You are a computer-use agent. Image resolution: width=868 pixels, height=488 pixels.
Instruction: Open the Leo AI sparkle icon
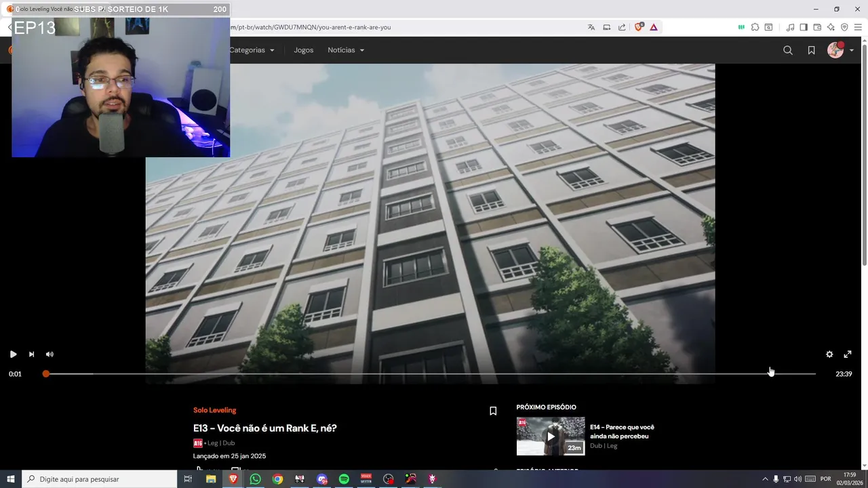point(831,27)
